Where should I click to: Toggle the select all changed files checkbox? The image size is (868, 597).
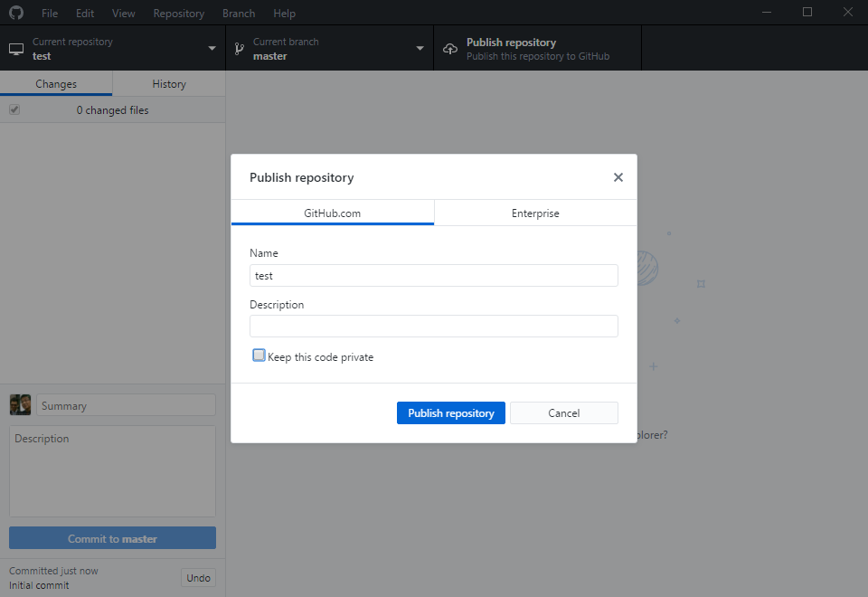click(14, 109)
